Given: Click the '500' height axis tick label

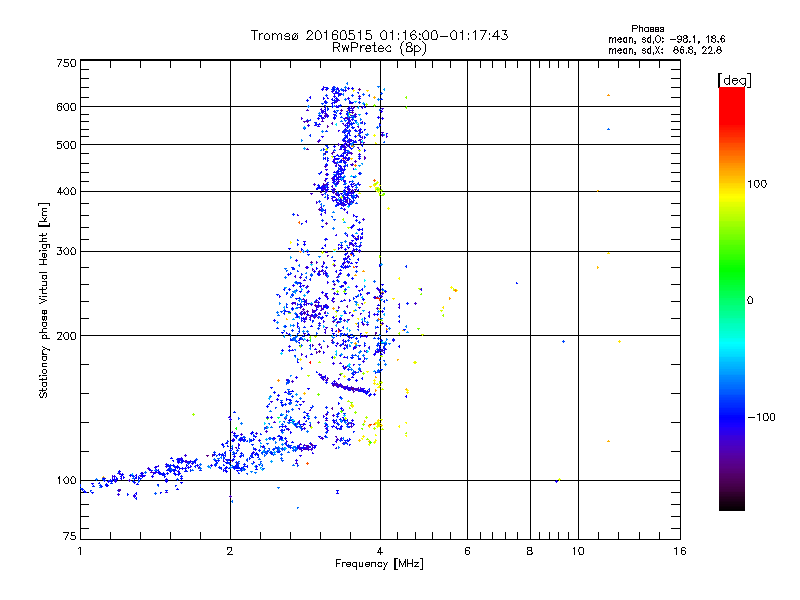Looking at the screenshot, I should pyautogui.click(x=66, y=145).
